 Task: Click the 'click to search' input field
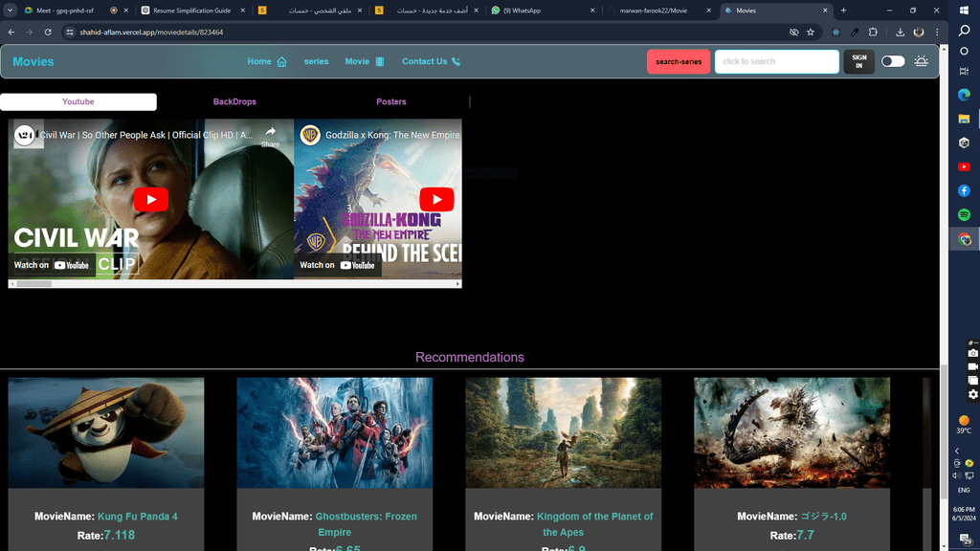coord(777,61)
